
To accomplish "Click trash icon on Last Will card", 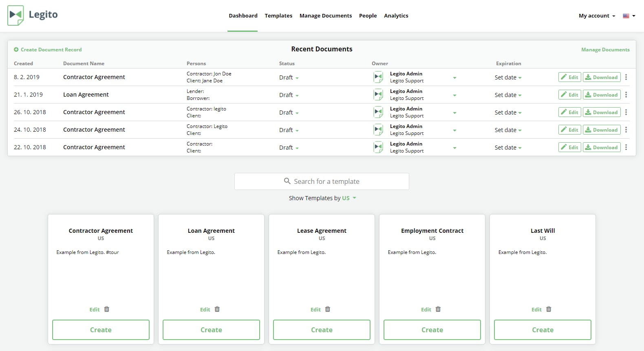I will tap(549, 309).
